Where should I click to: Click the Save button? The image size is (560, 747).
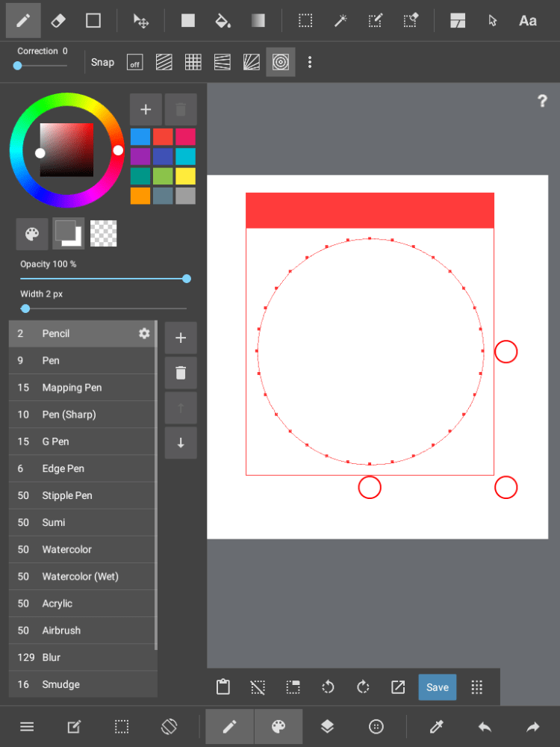(438, 687)
